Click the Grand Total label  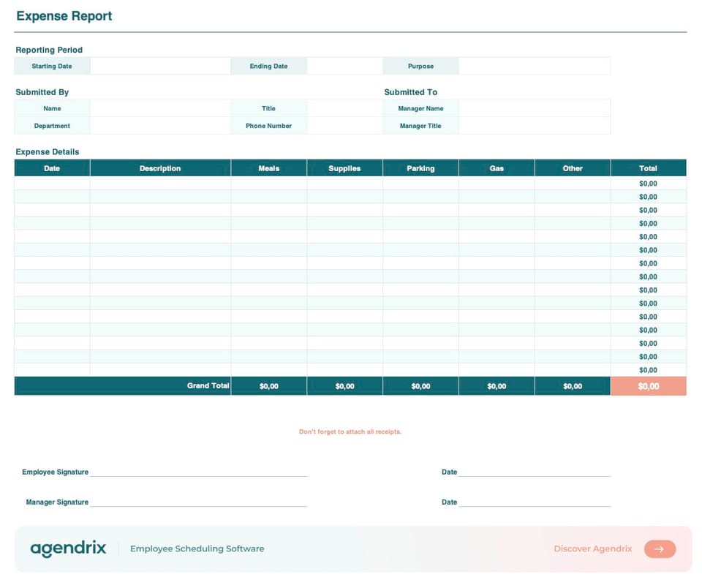click(x=208, y=385)
